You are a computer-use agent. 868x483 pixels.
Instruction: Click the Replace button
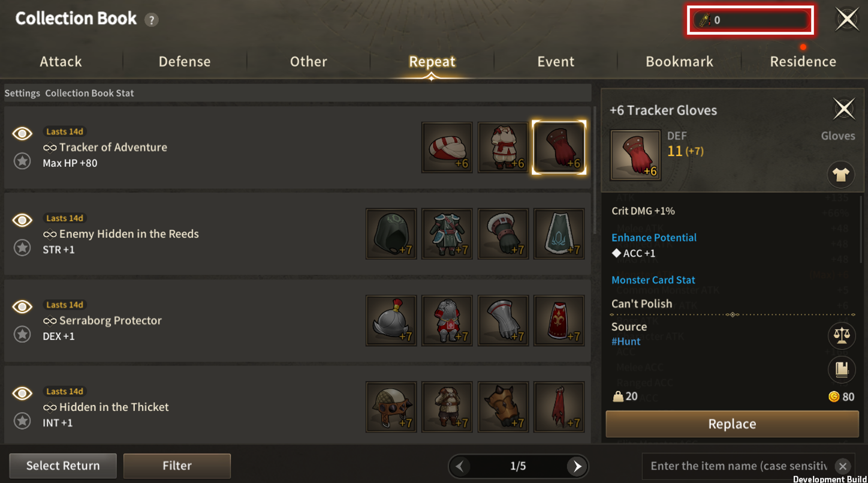(732, 424)
